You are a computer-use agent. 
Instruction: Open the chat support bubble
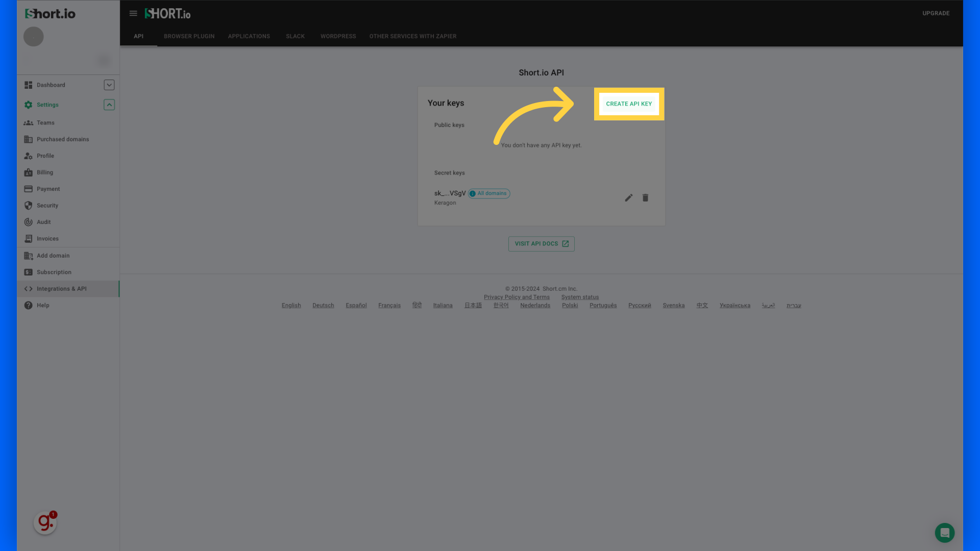[945, 533]
